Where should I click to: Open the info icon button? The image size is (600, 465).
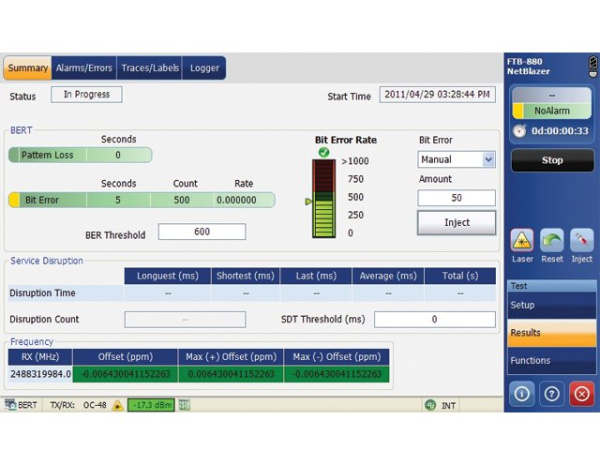[x=523, y=392]
